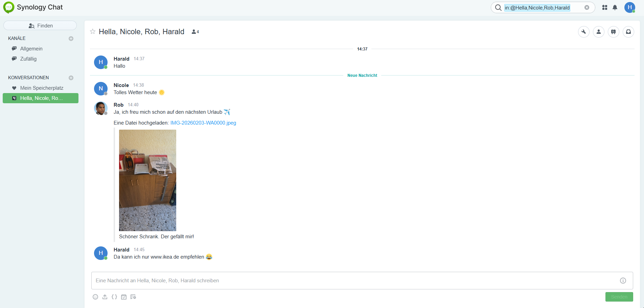644x308 pixels.
Task: Open the channel inbox tray icon
Action: point(628,31)
